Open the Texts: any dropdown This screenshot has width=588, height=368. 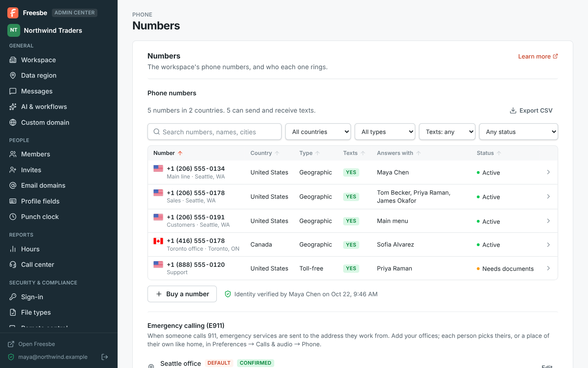click(447, 132)
